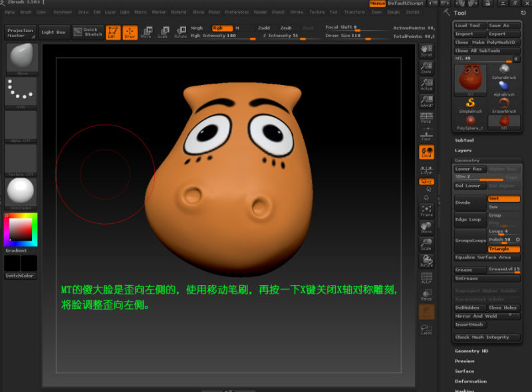Image resolution: width=532 pixels, height=392 pixels.
Task: Click the Light Box button
Action: 54,32
